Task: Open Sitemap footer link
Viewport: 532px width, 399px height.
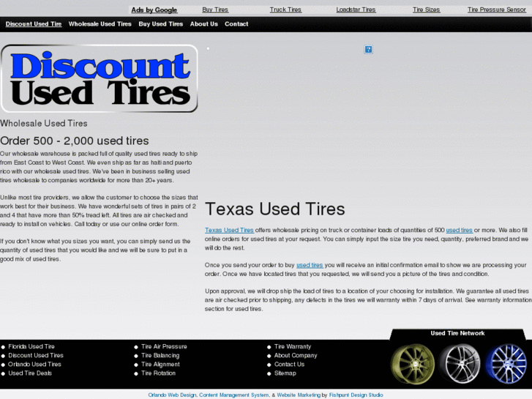Action: [285, 373]
